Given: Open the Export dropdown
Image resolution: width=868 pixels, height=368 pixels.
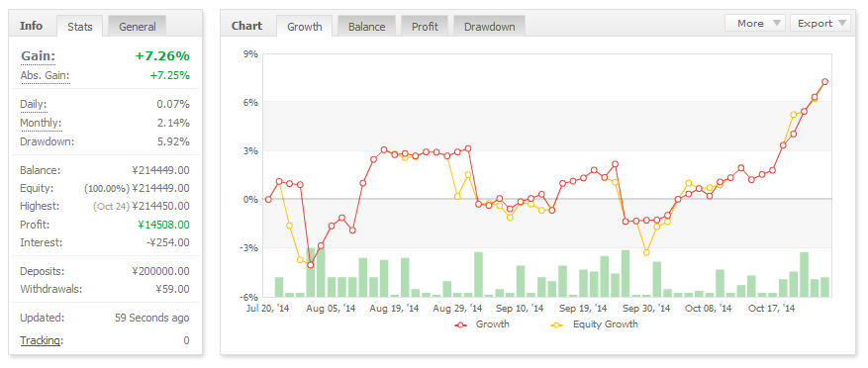Looking at the screenshot, I should click(820, 23).
